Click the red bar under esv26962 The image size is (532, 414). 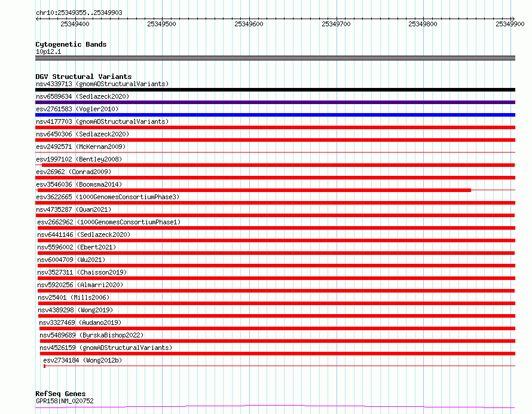275,178
